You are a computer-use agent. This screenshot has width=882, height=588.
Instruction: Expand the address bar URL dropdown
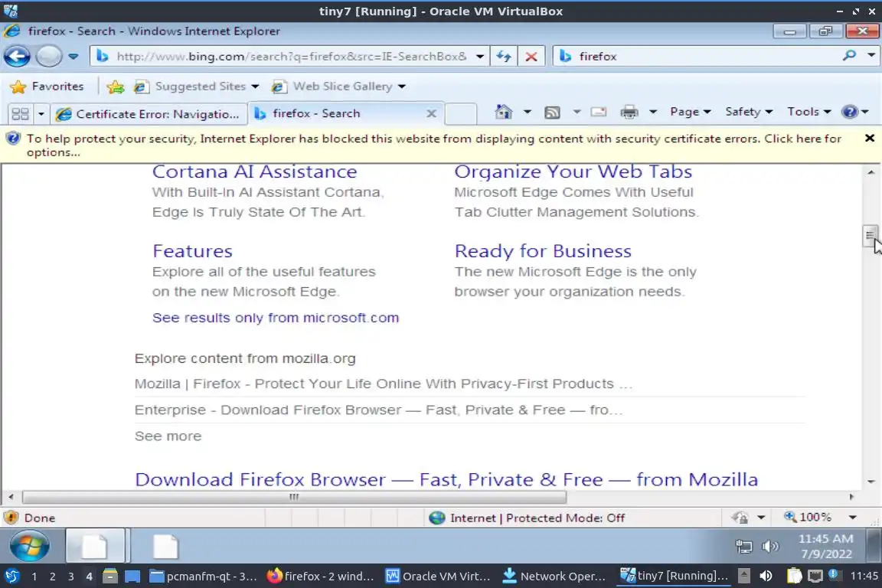[x=480, y=56]
